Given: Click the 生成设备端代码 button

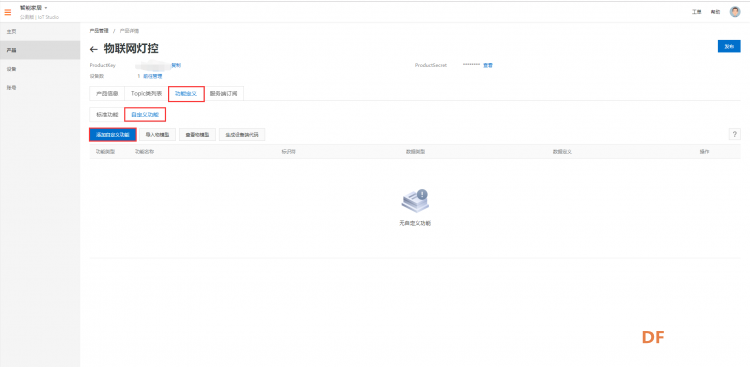Looking at the screenshot, I should click(242, 135).
